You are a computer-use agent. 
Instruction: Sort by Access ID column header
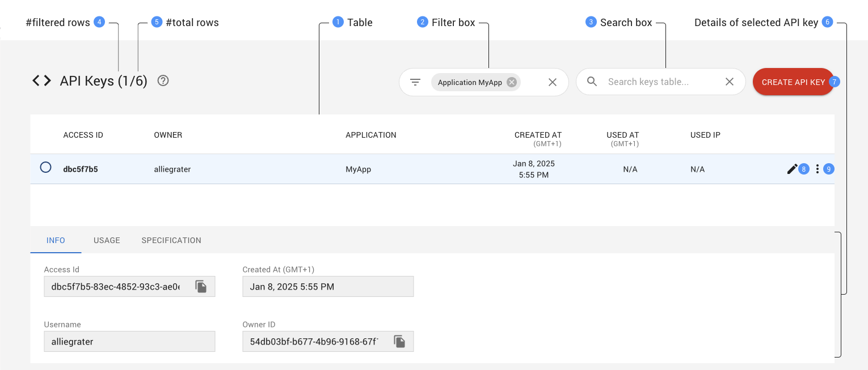[83, 135]
